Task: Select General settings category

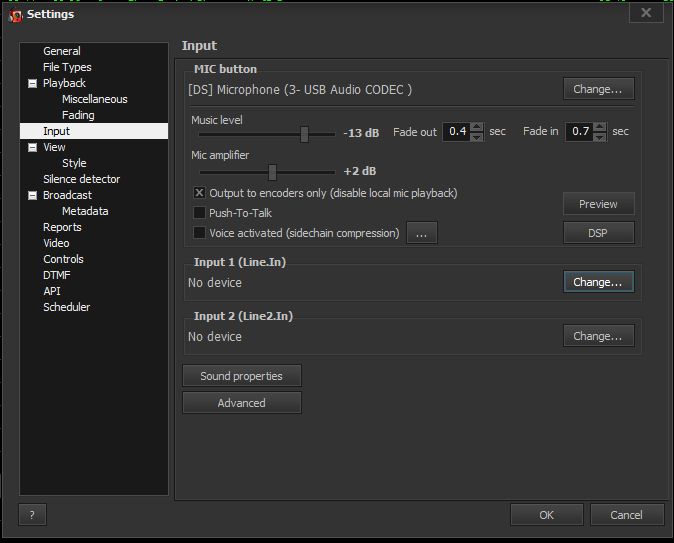Action: pyautogui.click(x=62, y=51)
